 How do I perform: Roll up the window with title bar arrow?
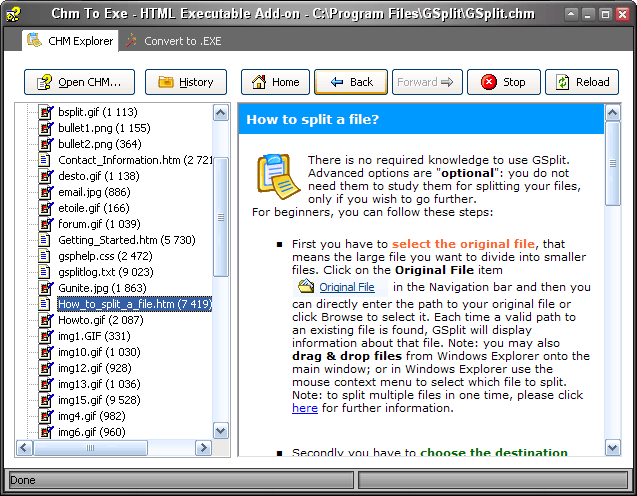pyautogui.click(x=571, y=14)
